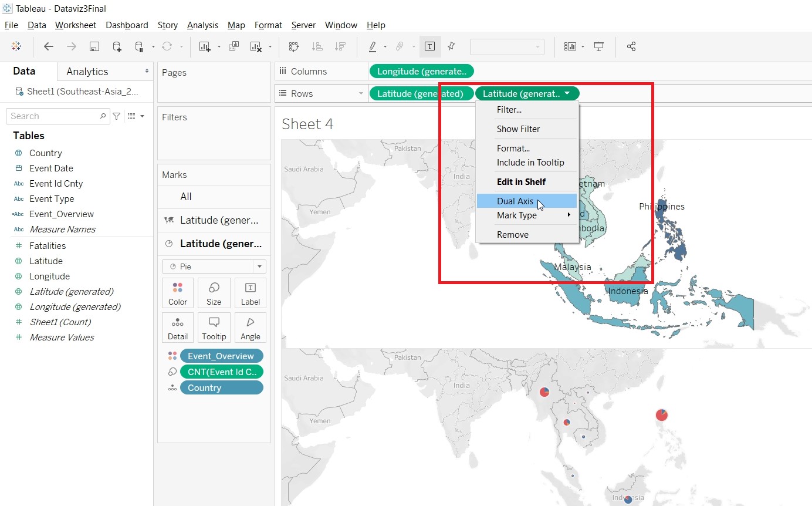The height and width of the screenshot is (506, 812).
Task: Open the Pie mark type dropdown
Action: (214, 267)
